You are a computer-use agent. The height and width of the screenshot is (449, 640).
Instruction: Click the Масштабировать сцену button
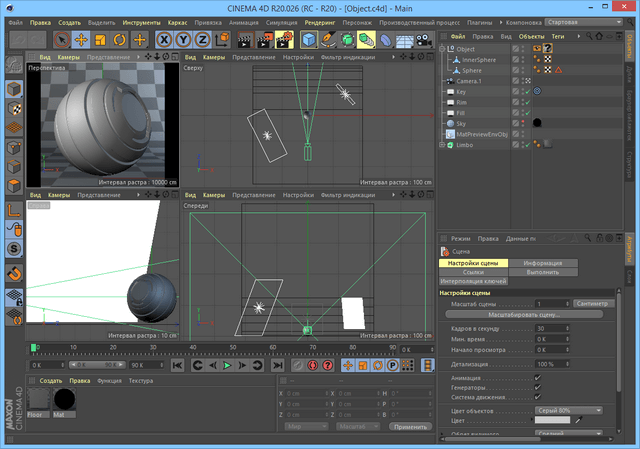tap(525, 314)
